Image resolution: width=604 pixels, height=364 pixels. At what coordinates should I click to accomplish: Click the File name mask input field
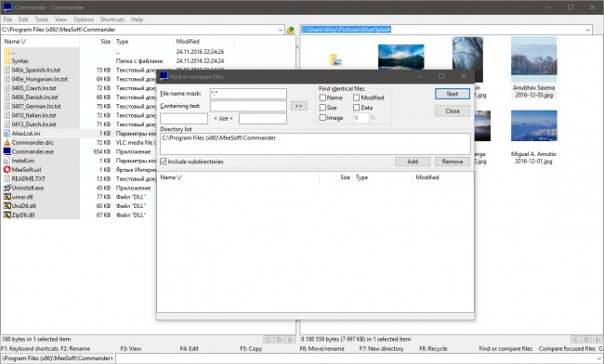pyautogui.click(x=248, y=94)
